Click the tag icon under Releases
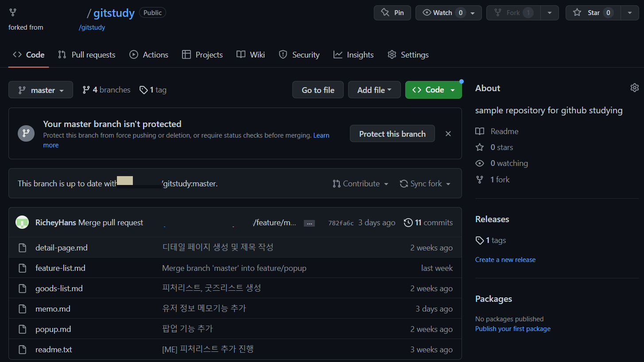This screenshot has height=362, width=644. (480, 240)
